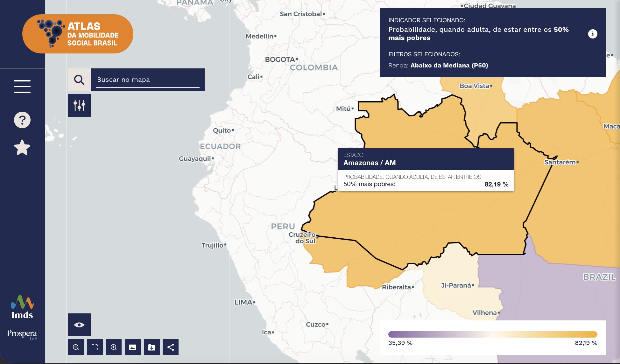Screen dimensions: 620x364
Task: Open the help question mark icon
Action: (22, 120)
